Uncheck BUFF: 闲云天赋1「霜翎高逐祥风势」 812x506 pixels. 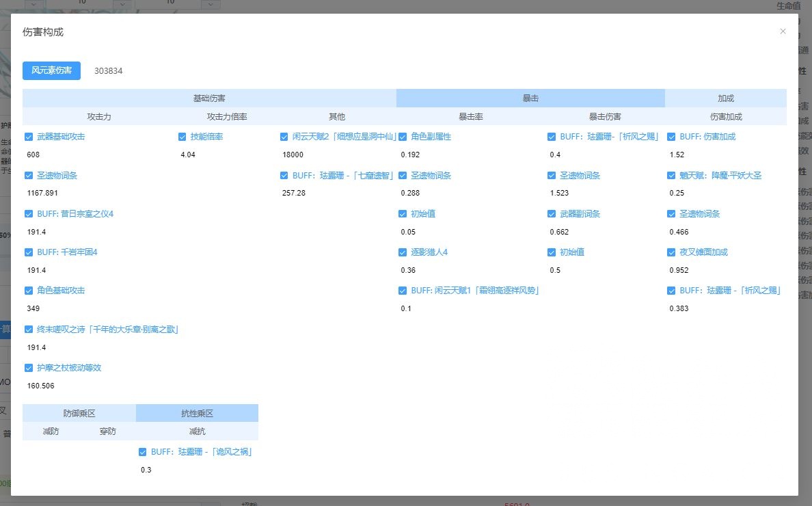(403, 290)
